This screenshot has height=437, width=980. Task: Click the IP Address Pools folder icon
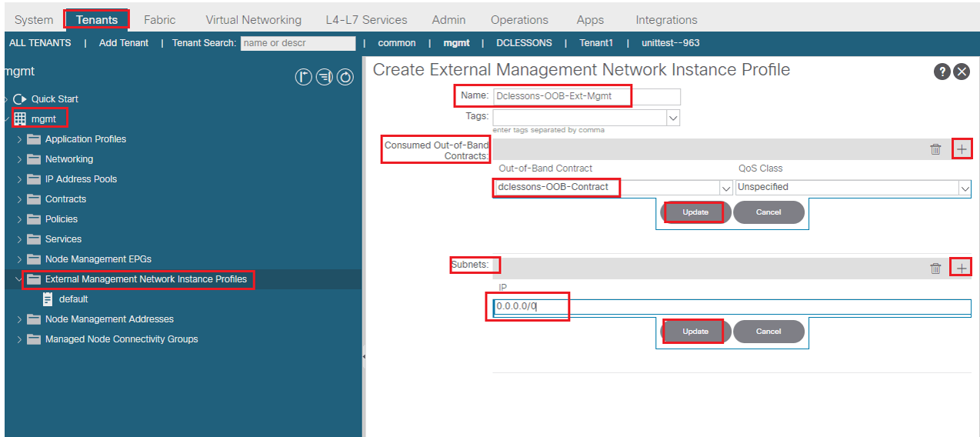(x=34, y=179)
